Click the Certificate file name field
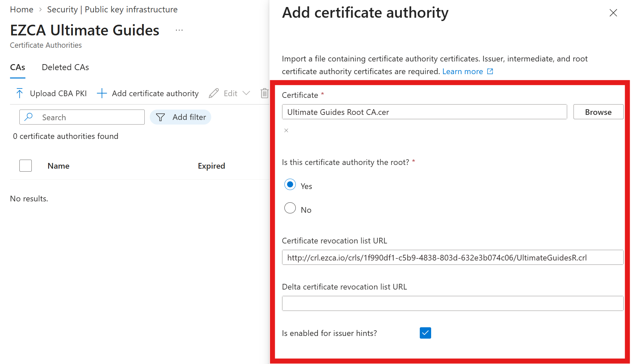The image size is (634, 364). pyautogui.click(x=424, y=112)
